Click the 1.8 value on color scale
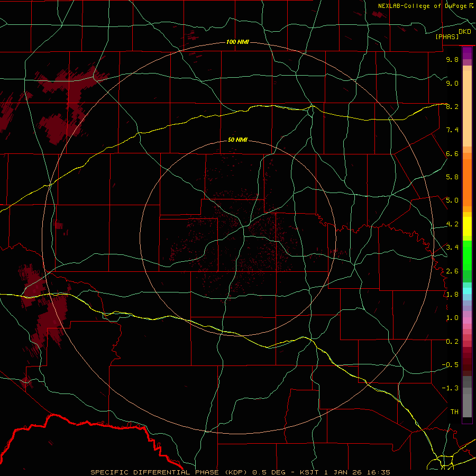 tap(452, 294)
